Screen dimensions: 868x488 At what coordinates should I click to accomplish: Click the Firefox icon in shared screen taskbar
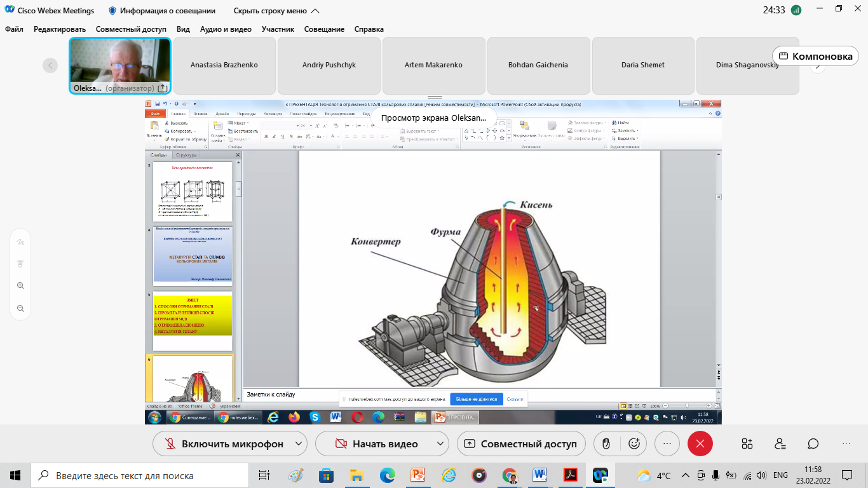(294, 417)
